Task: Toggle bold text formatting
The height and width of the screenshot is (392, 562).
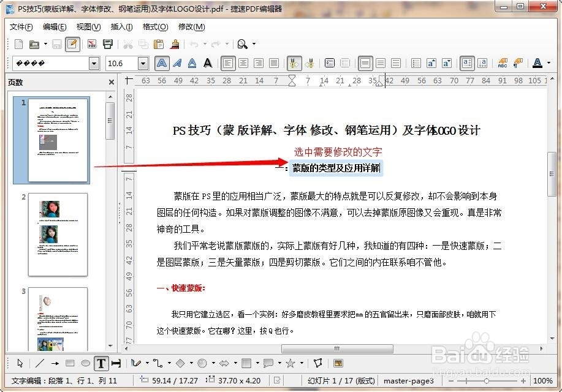Action: tap(161, 62)
